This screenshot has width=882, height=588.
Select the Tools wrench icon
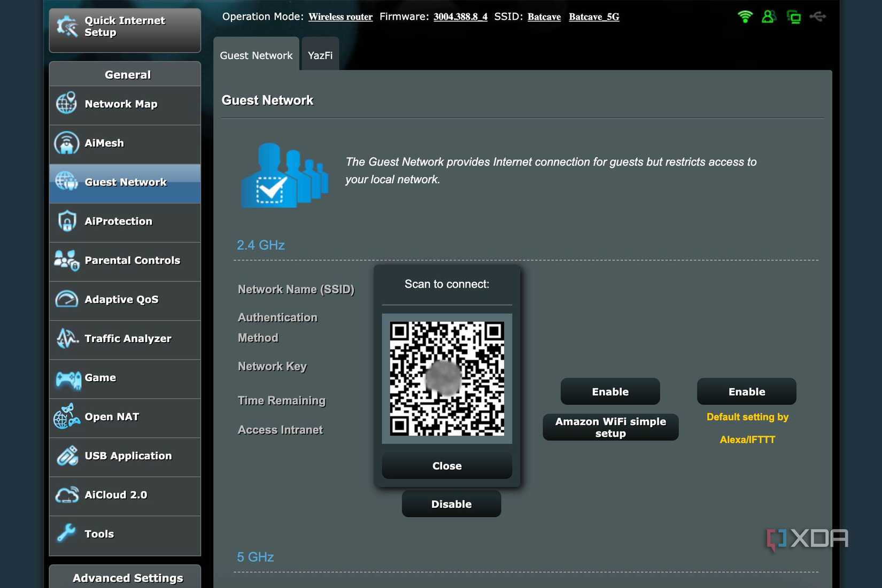pos(66,533)
